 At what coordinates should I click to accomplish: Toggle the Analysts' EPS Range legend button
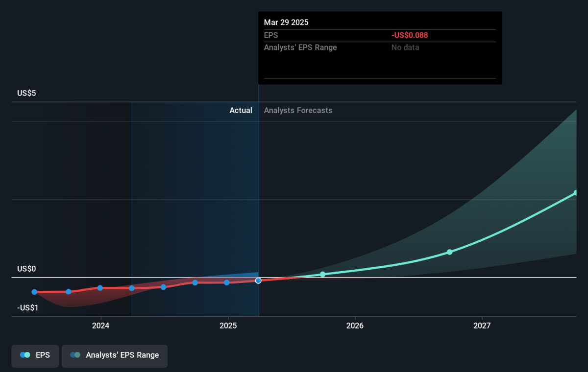[115, 355]
